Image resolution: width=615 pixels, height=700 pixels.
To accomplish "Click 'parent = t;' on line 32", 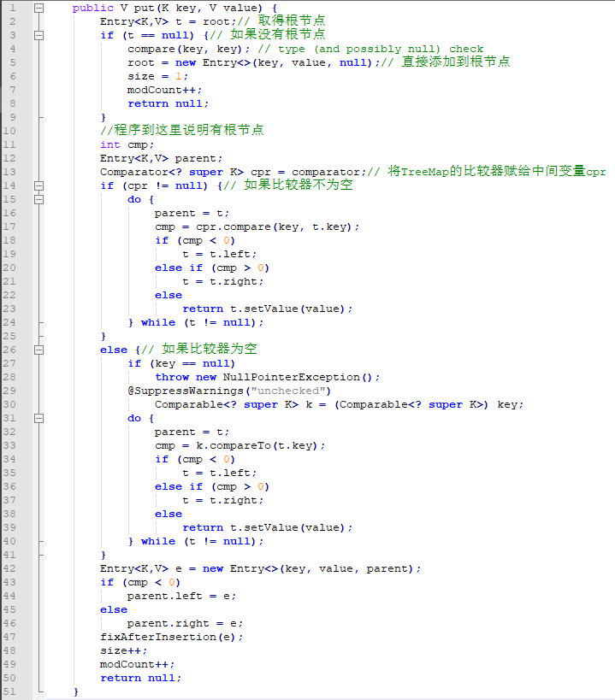I will tap(192, 432).
